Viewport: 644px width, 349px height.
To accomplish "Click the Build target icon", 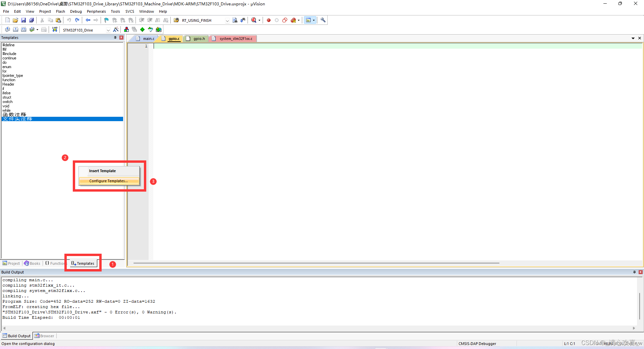I will coord(15,30).
